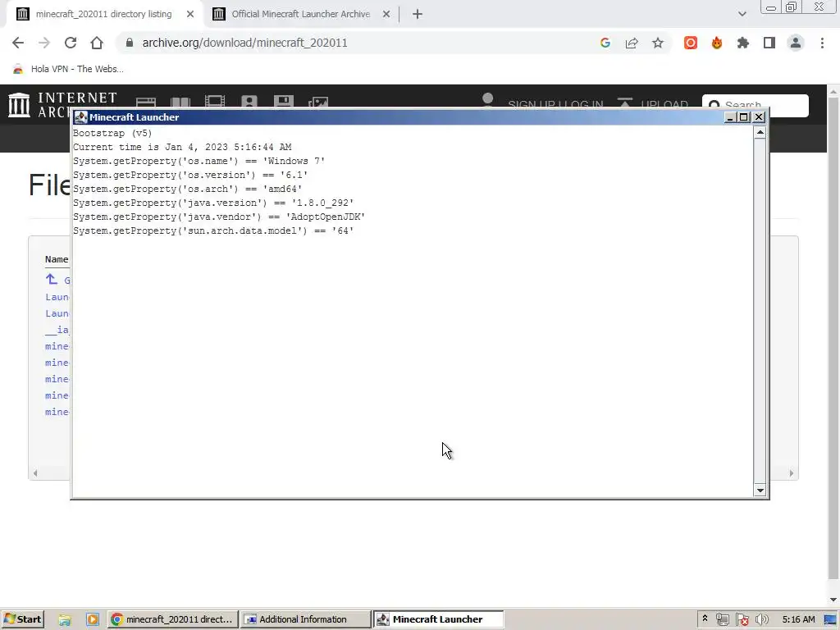Viewport: 840px width, 630px height.
Task: Switch to Chrome taskbar button
Action: [x=172, y=620]
